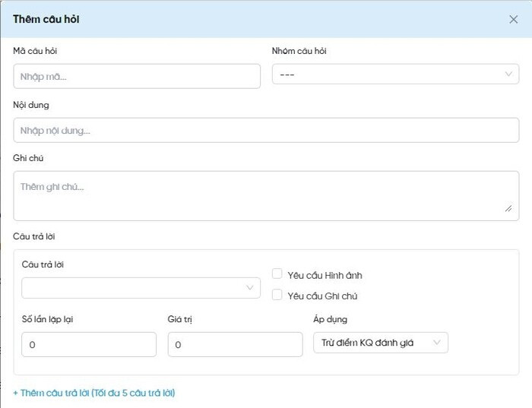The width and height of the screenshot is (532, 408).
Task: Click the Thêm câu hỏi dialog title
Action: (x=46, y=19)
